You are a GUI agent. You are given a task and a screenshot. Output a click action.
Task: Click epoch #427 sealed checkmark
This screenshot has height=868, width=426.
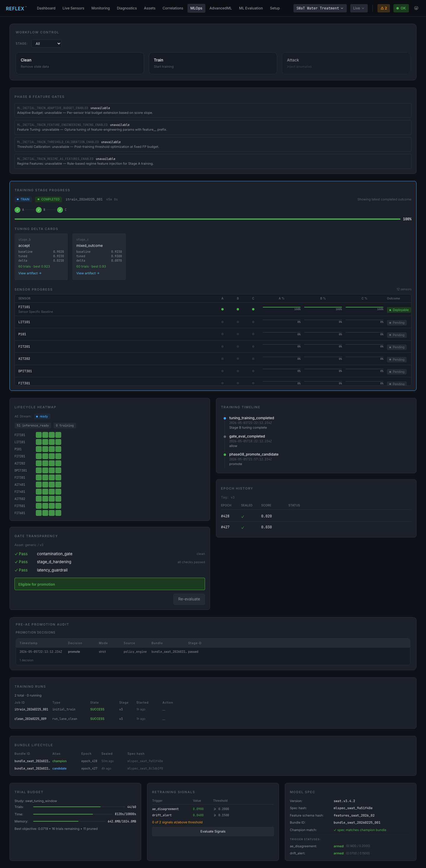[243, 527]
